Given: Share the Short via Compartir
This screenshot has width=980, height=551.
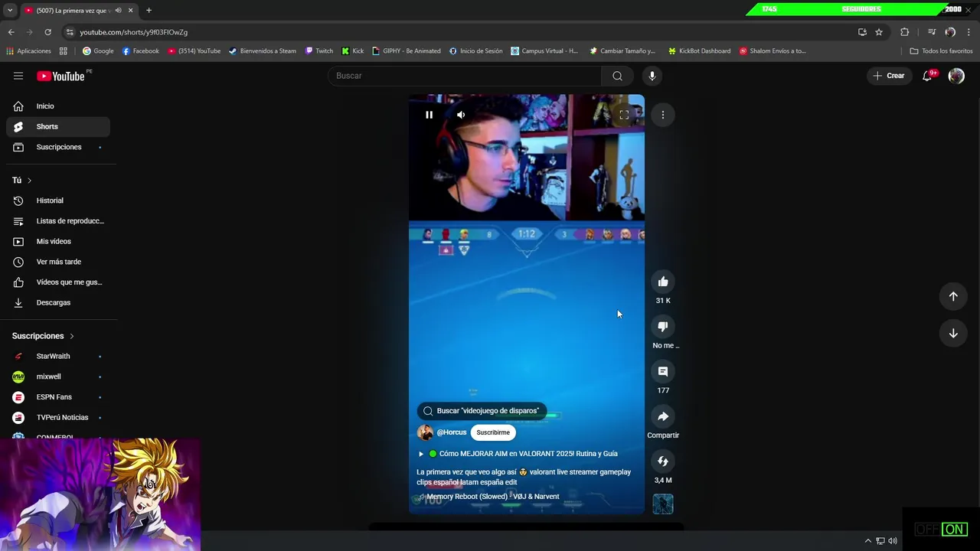Looking at the screenshot, I should pos(663,416).
